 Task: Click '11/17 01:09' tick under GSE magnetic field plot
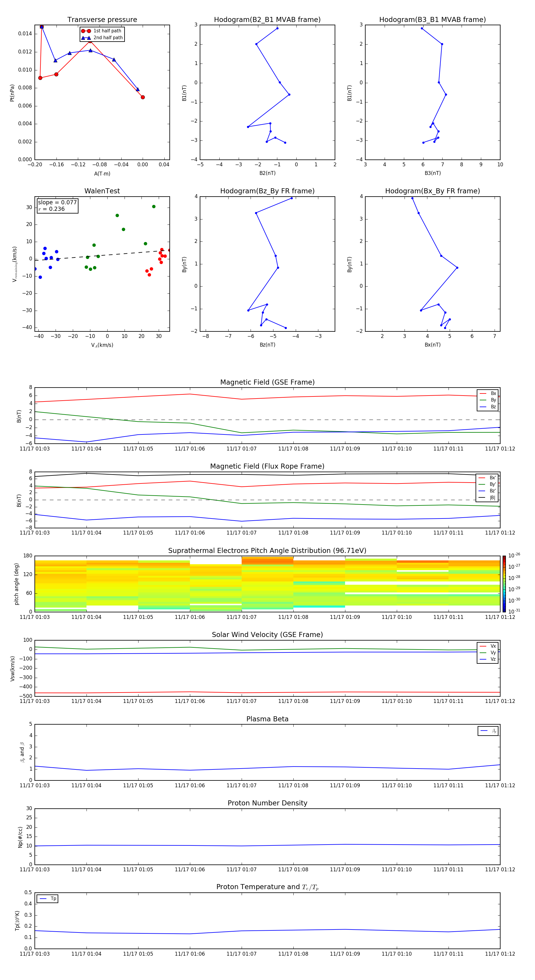point(345,449)
